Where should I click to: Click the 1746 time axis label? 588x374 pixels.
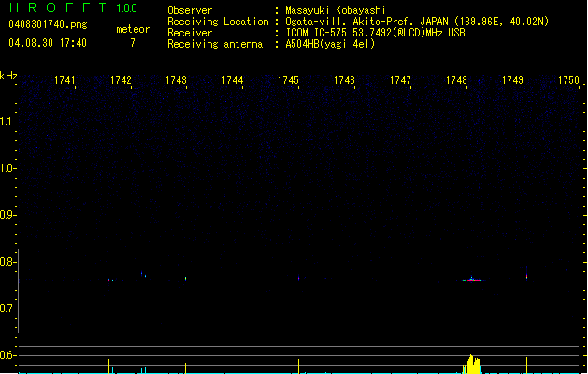(x=344, y=80)
